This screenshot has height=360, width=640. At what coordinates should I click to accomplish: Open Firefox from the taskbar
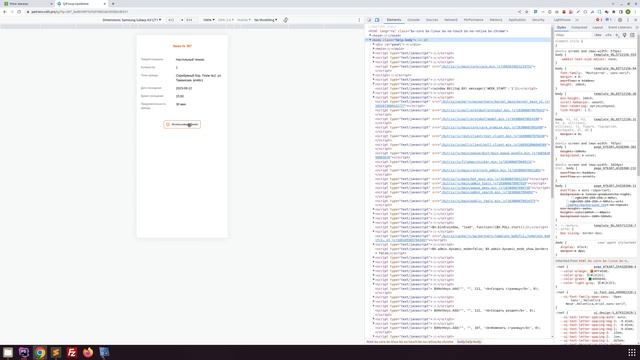point(88,352)
